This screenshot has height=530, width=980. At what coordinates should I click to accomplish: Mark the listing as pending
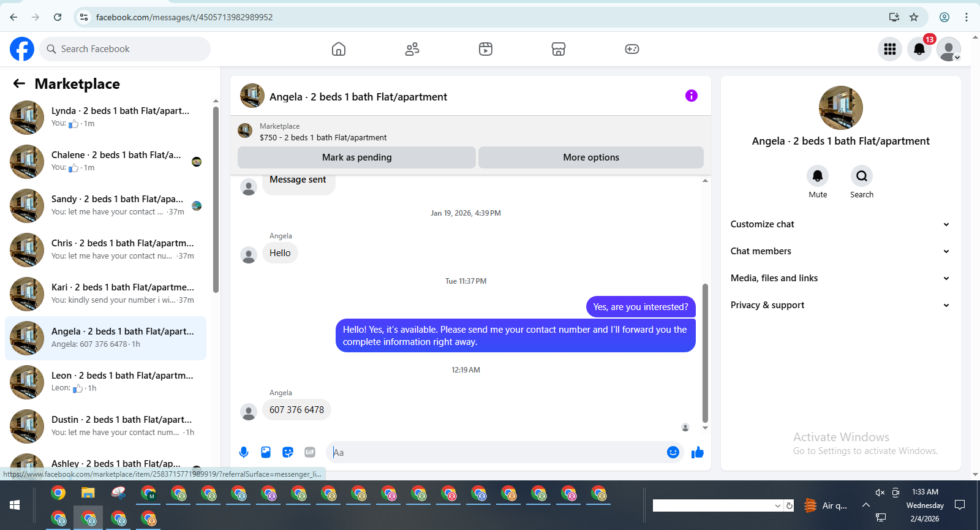pos(356,157)
